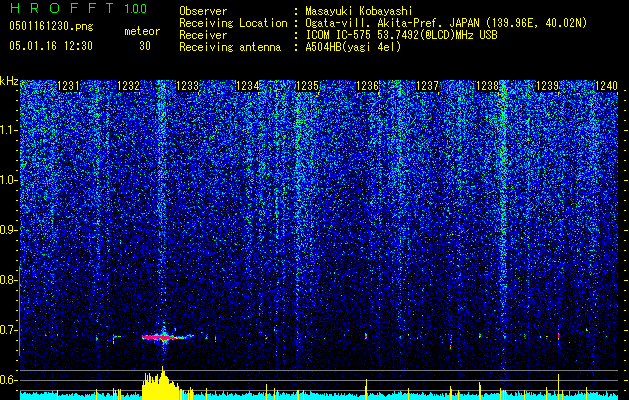Image resolution: width=629 pixels, height=400 pixels.
Task: Click the strong pink meteor echo near 0.7 kHz
Action: [x=162, y=337]
